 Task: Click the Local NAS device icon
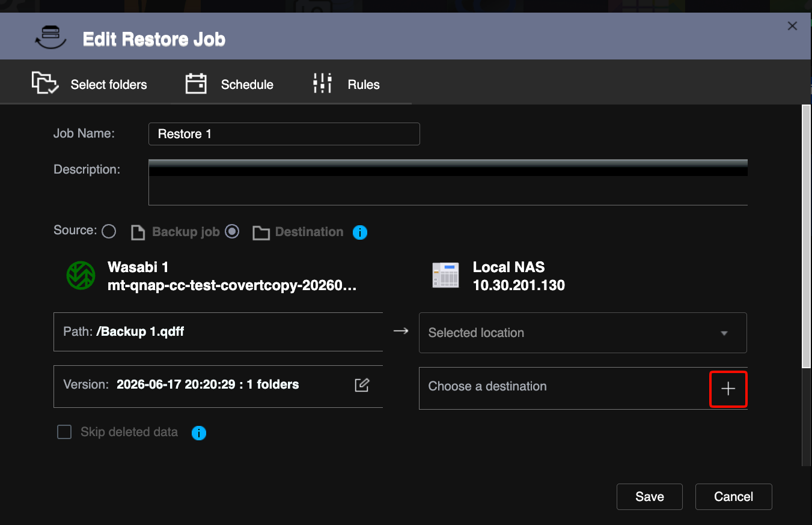[x=445, y=276]
